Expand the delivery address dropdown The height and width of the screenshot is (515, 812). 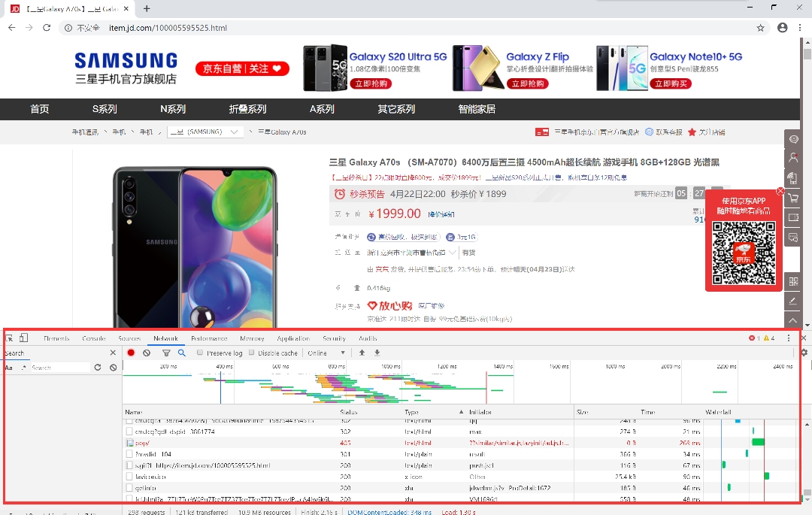(412, 253)
